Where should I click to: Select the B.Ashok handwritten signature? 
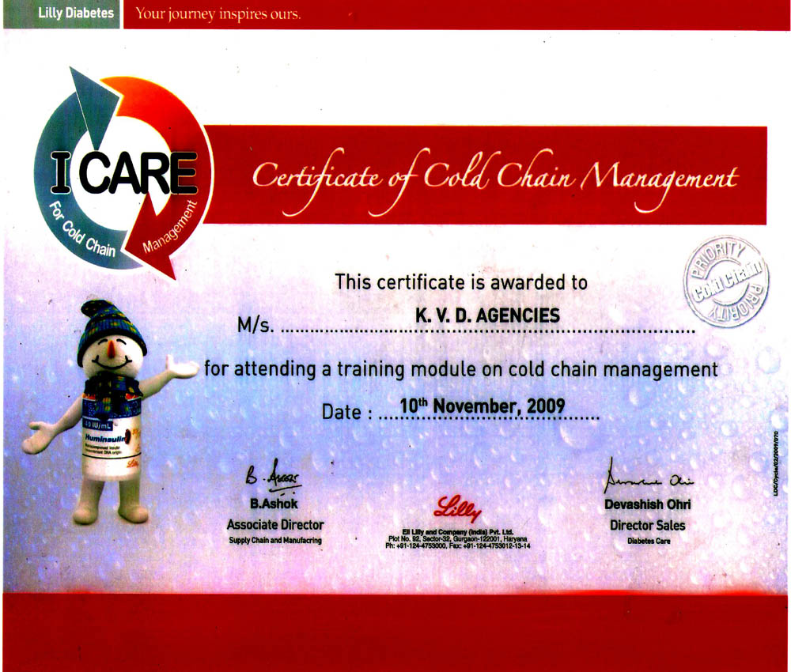point(273,477)
